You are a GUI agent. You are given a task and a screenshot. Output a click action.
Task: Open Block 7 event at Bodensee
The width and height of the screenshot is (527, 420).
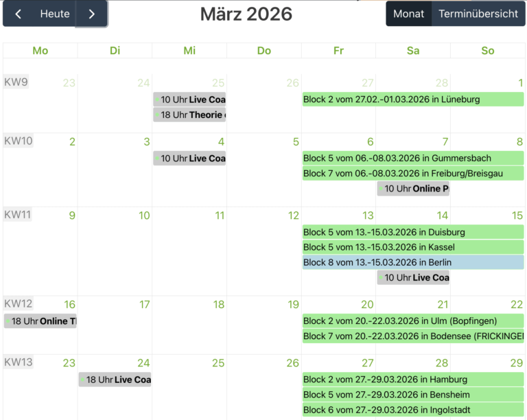pyautogui.click(x=412, y=336)
